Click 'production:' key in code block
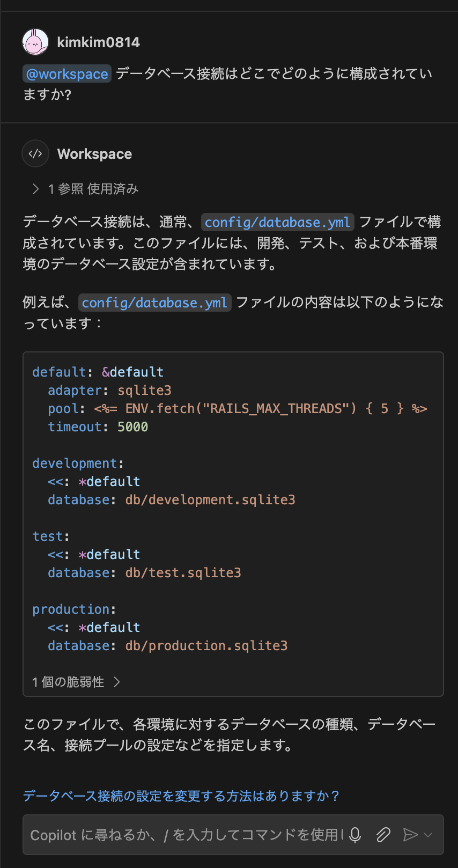458x868 pixels. (74, 609)
